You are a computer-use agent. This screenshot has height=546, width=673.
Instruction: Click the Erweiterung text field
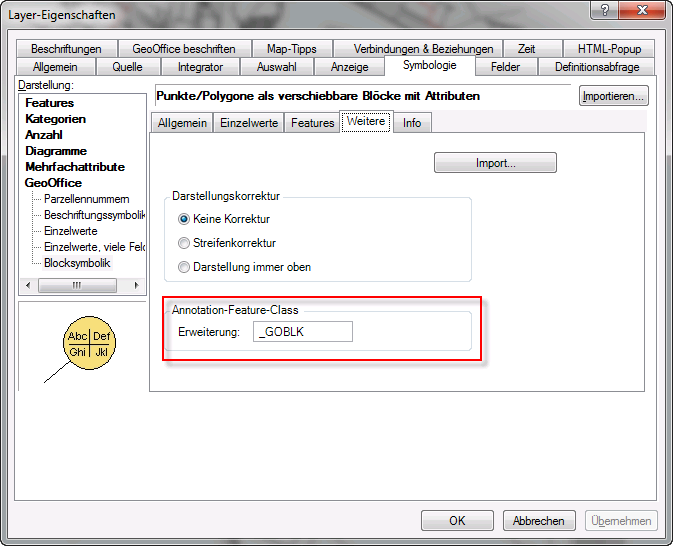pos(302,332)
